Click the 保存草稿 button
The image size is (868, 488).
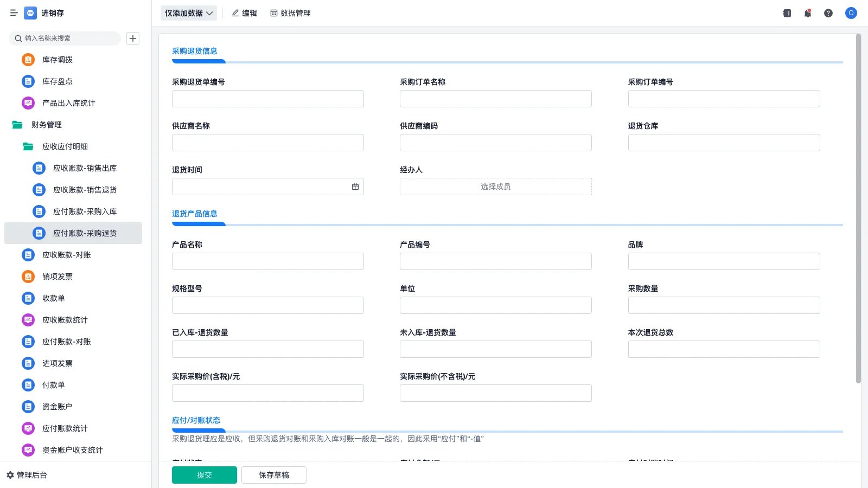[x=274, y=475]
